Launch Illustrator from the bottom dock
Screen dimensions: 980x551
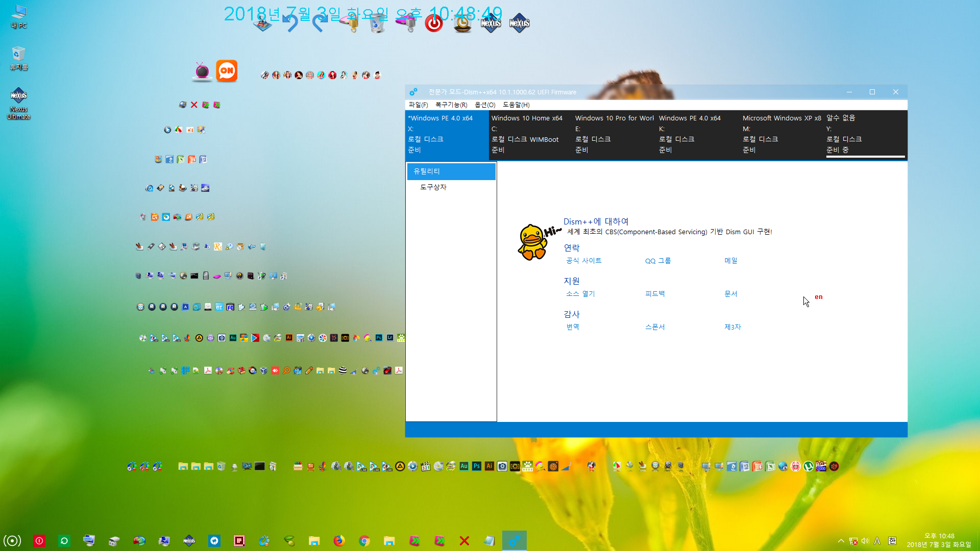click(x=489, y=466)
